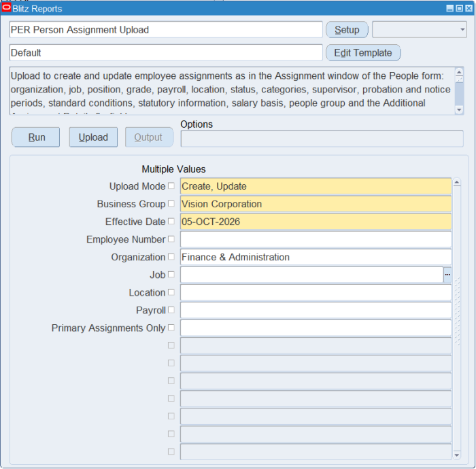Toggle Employee Number multiple values checkbox
The image size is (476, 469).
[171, 239]
